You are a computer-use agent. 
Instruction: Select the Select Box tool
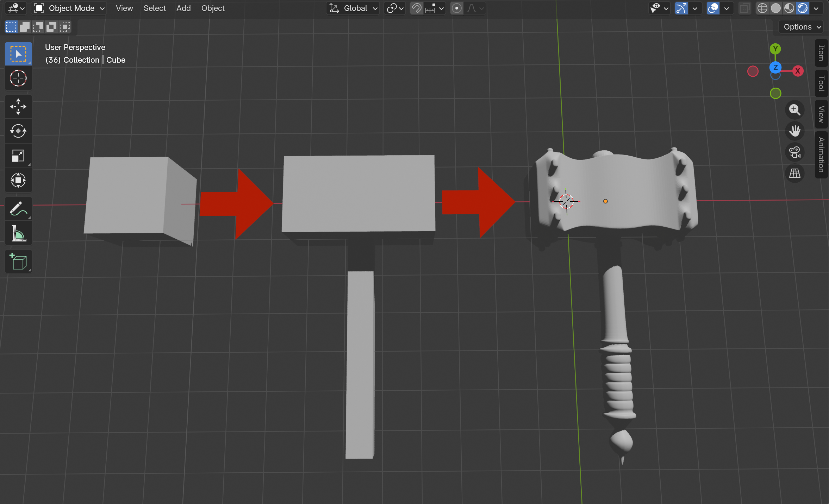(18, 54)
